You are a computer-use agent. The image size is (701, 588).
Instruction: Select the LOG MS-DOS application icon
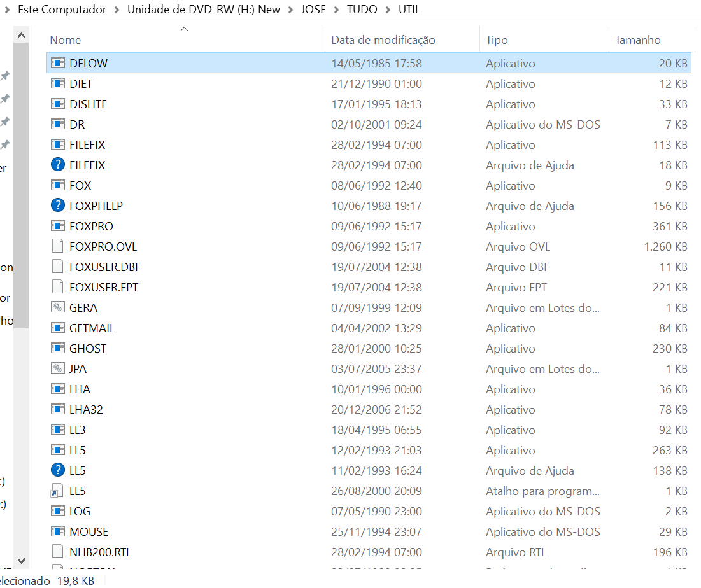point(58,511)
